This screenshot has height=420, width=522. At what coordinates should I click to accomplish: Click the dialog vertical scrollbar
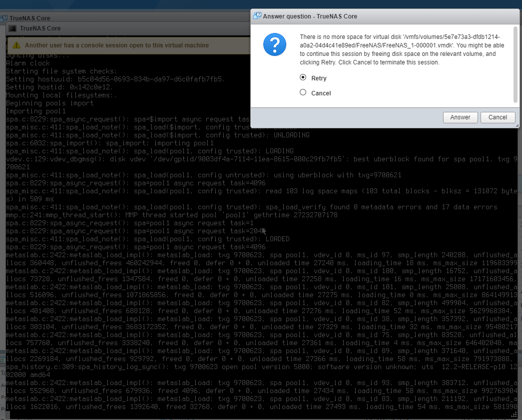tap(516, 65)
